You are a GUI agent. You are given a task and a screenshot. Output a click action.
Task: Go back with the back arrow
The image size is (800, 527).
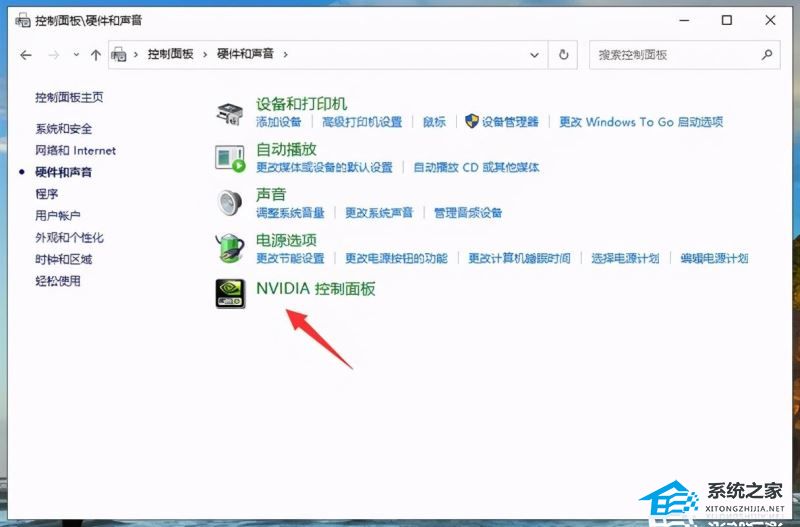coord(26,55)
